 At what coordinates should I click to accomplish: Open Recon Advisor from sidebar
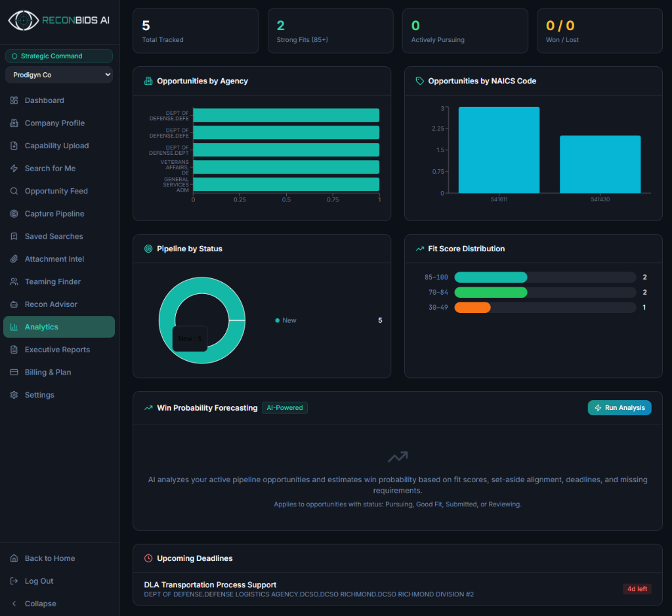tap(59, 304)
